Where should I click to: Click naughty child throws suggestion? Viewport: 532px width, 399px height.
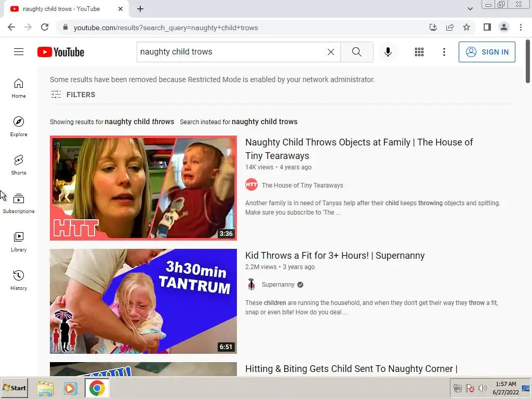(139, 122)
